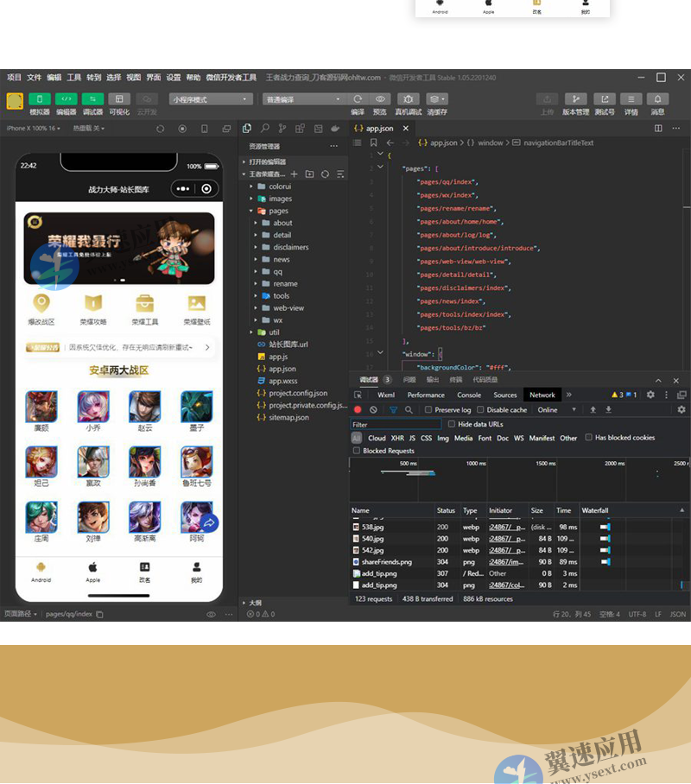The width and height of the screenshot is (691, 784).
Task: Click the clear network log icon
Action: (x=373, y=409)
